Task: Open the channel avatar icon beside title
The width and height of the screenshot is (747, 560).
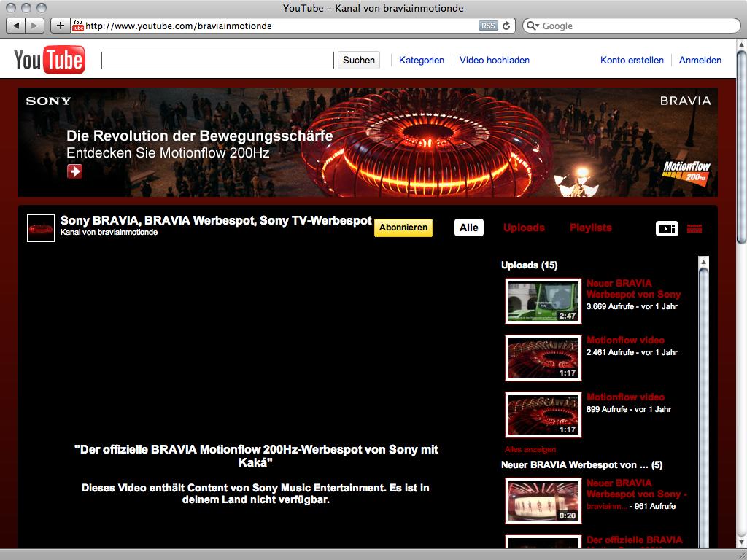Action: tap(41, 228)
